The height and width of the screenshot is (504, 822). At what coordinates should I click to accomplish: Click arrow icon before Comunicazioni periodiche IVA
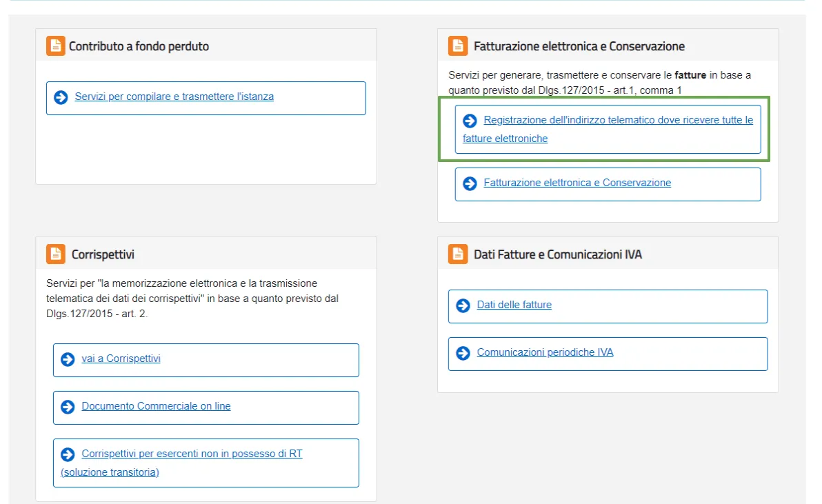[x=463, y=353]
